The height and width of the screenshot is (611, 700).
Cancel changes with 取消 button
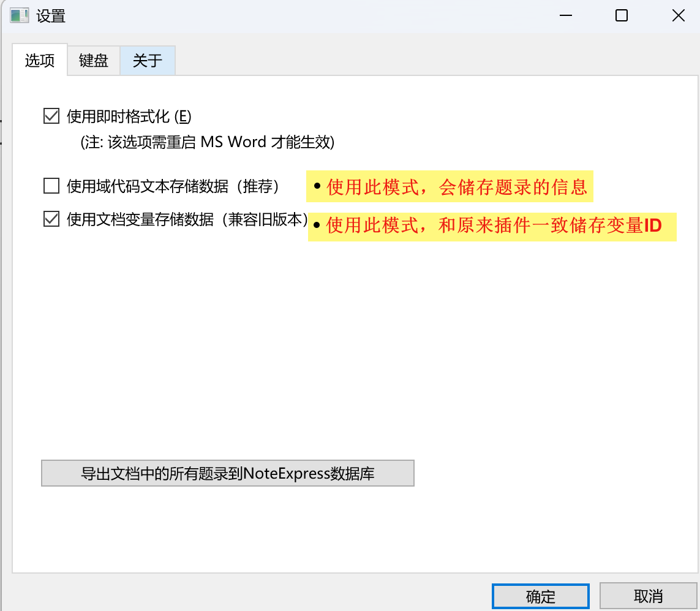point(648,596)
